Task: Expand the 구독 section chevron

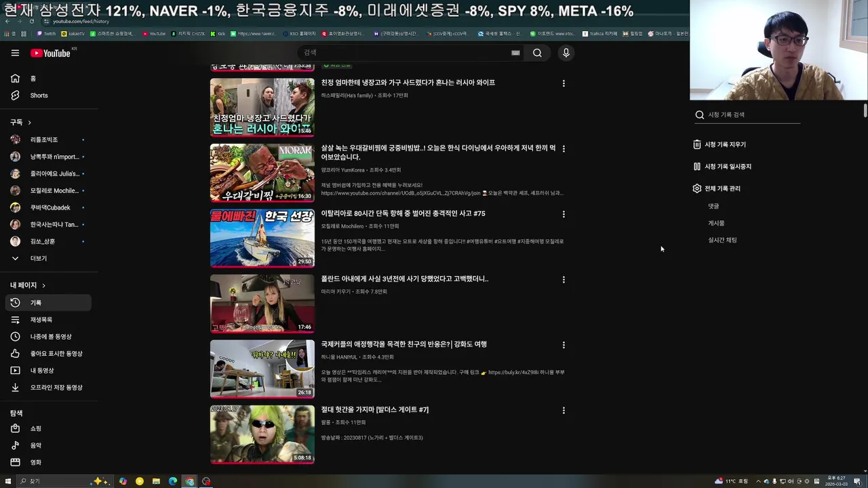Action: (29, 123)
